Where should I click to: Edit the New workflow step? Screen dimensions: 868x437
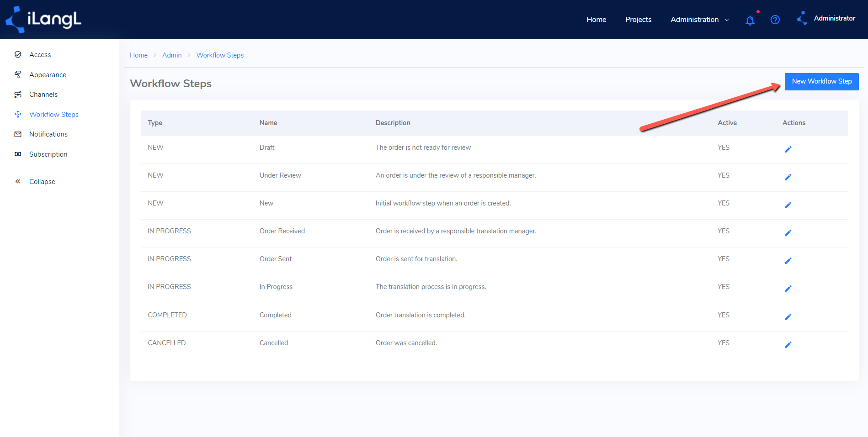[x=788, y=205]
